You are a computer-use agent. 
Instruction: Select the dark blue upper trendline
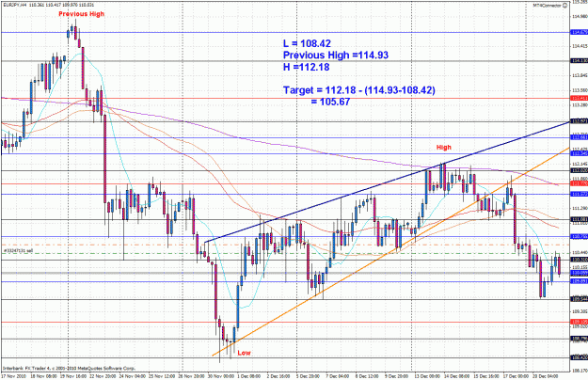click(x=387, y=182)
